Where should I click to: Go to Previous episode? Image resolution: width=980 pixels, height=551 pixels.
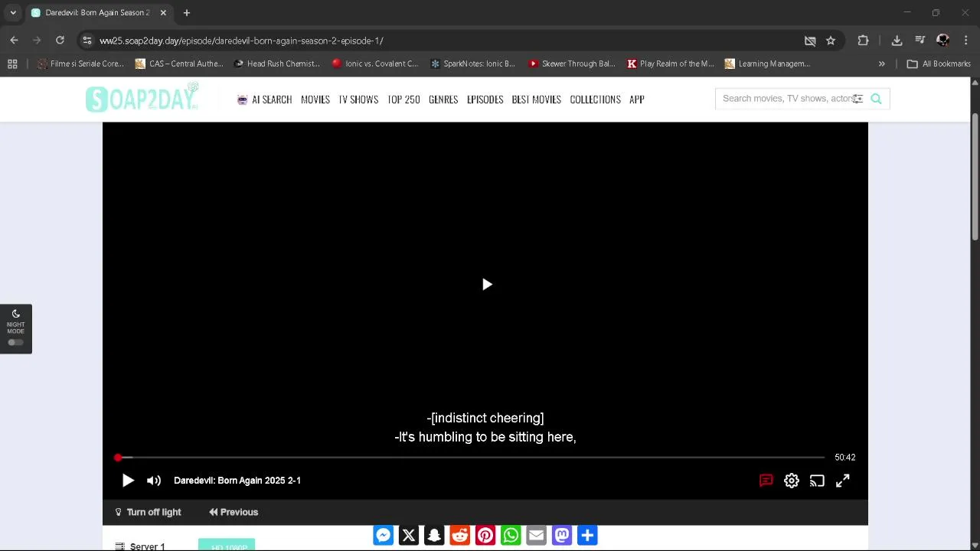click(x=234, y=512)
